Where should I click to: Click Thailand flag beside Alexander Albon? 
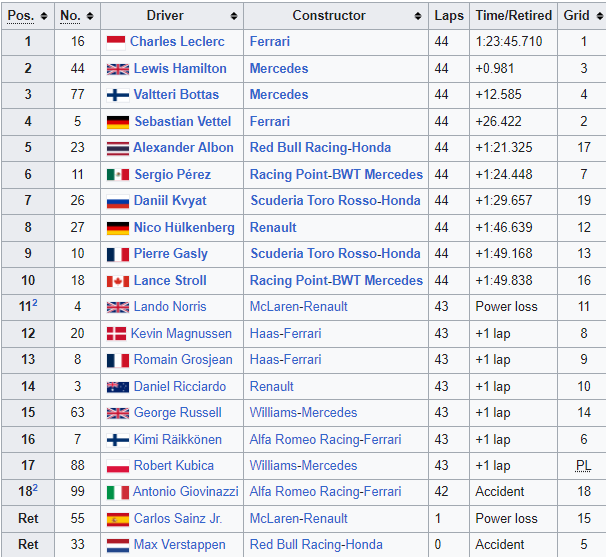click(118, 148)
